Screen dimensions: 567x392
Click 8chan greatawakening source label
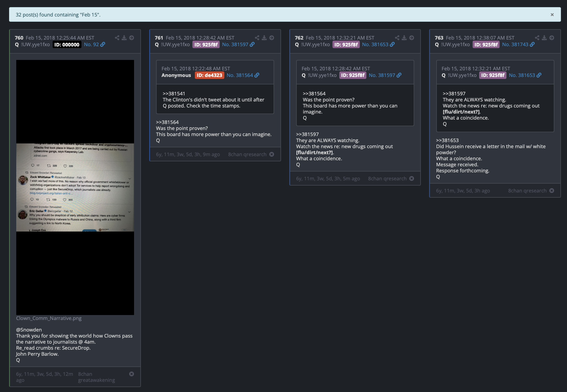[x=97, y=377]
